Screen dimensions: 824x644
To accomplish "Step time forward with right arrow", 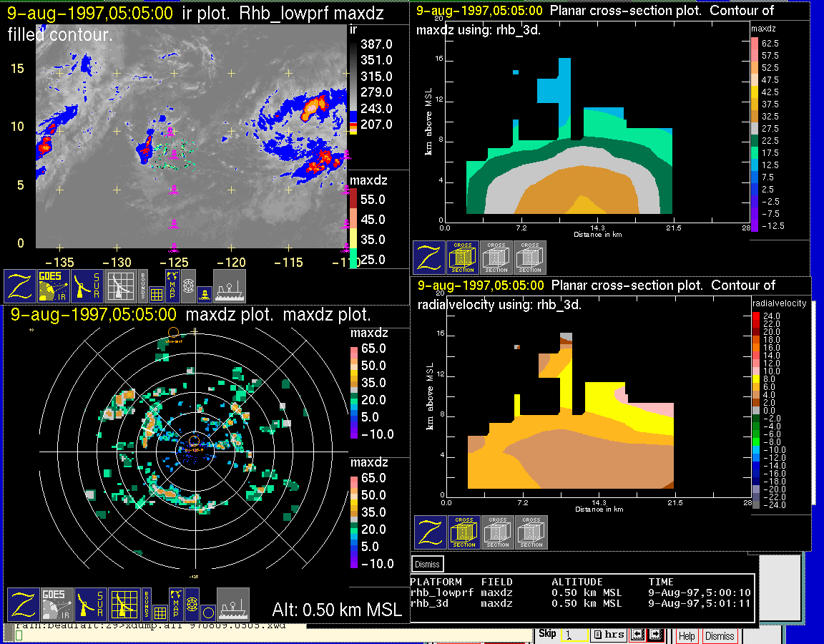I will pyautogui.click(x=654, y=635).
